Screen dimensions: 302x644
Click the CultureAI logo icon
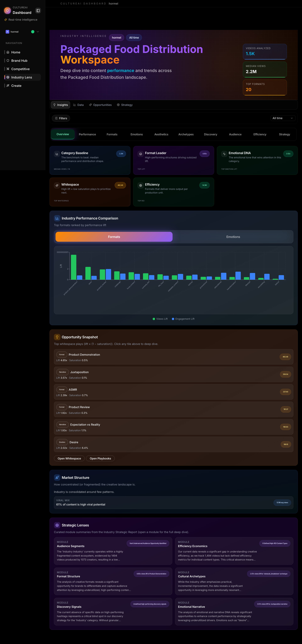[8, 11]
